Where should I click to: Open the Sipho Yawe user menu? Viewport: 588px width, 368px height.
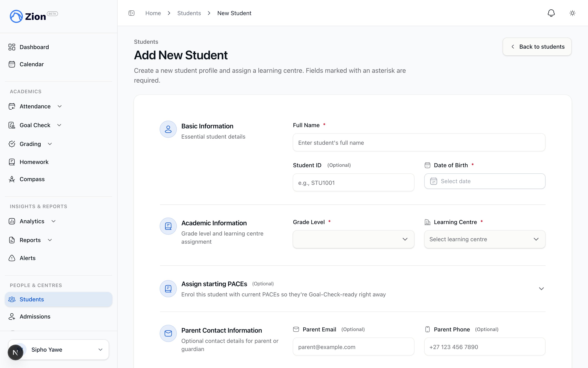pyautogui.click(x=59, y=350)
